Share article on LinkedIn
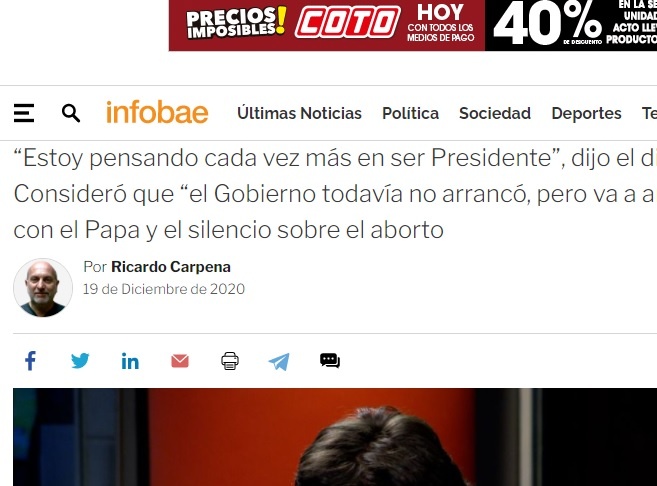 point(130,361)
